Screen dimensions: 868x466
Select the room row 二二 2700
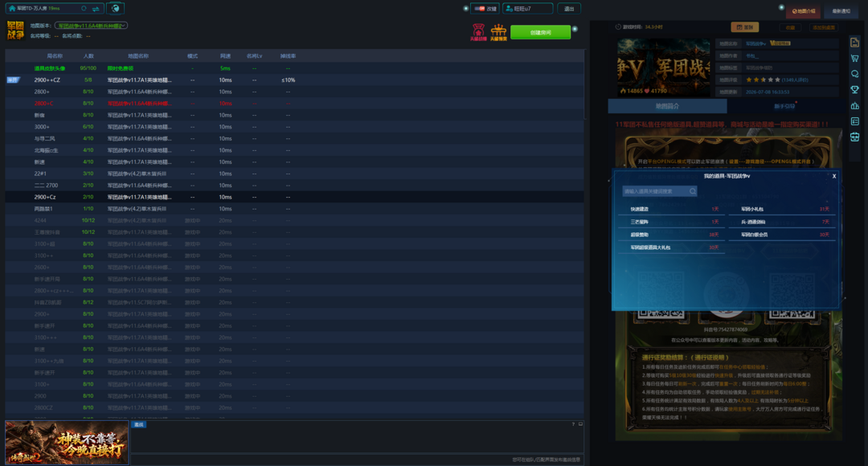click(x=294, y=186)
